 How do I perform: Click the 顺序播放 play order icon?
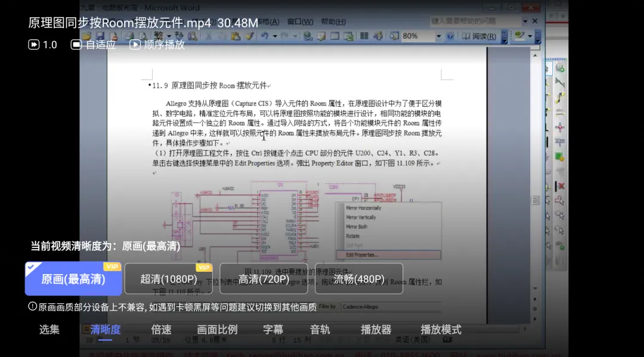135,44
